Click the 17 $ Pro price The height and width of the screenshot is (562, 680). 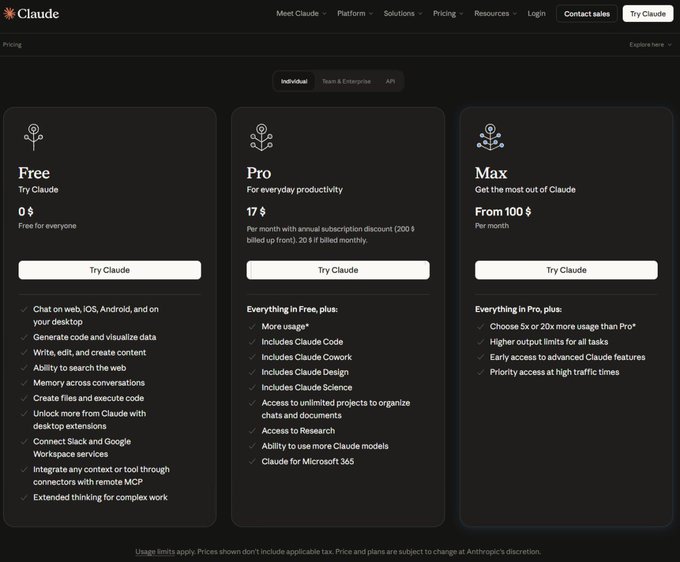256,212
